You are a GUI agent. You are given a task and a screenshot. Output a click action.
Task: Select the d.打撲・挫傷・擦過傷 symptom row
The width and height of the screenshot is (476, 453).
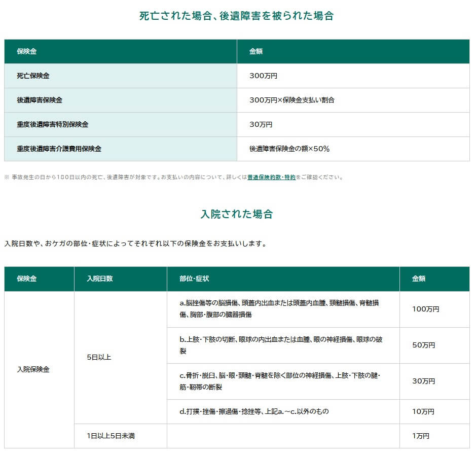coord(253,411)
